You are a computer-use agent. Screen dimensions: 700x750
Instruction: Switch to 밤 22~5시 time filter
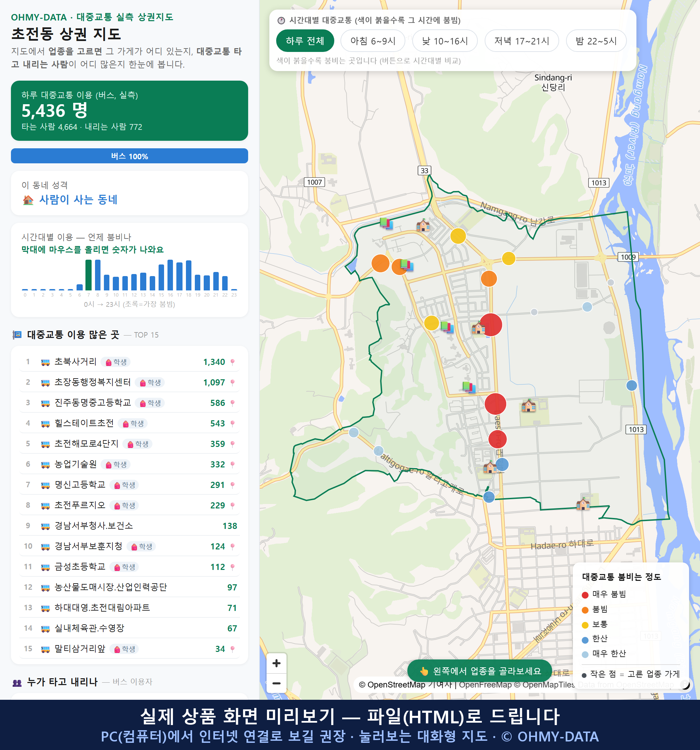coord(596,41)
